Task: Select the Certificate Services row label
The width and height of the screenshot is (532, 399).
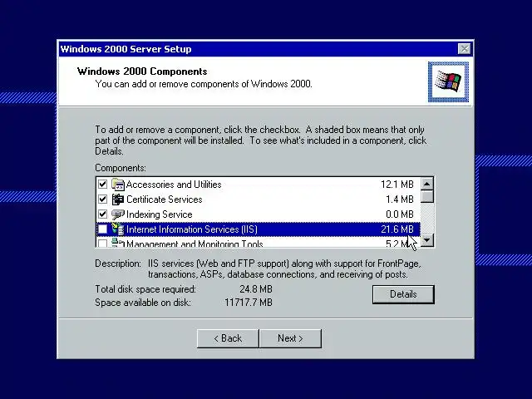Action: [165, 199]
